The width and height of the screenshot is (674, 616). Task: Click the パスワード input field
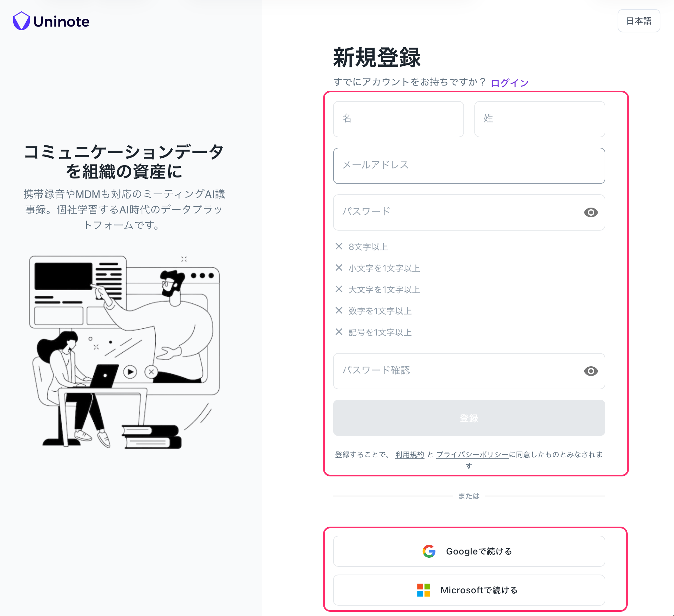pyautogui.click(x=469, y=212)
